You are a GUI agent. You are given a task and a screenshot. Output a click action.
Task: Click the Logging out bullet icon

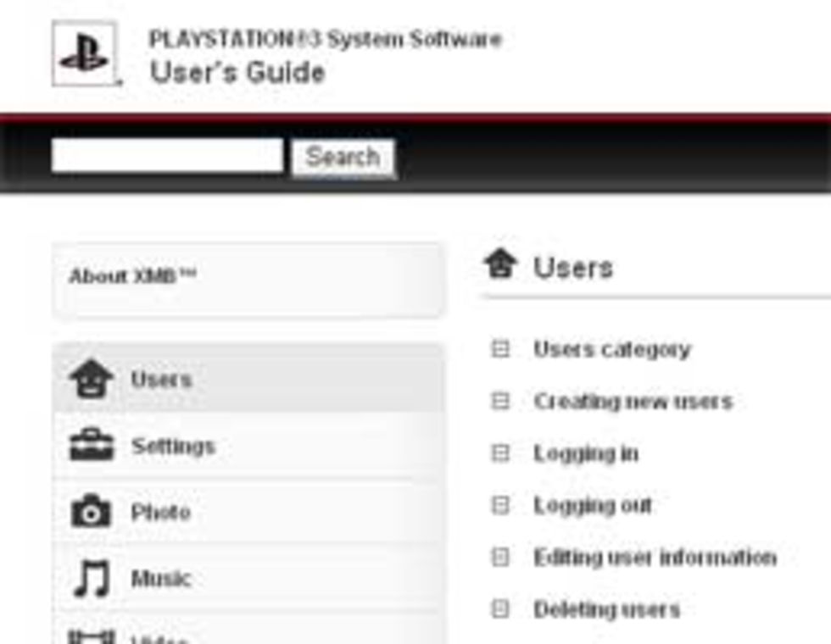(500, 506)
